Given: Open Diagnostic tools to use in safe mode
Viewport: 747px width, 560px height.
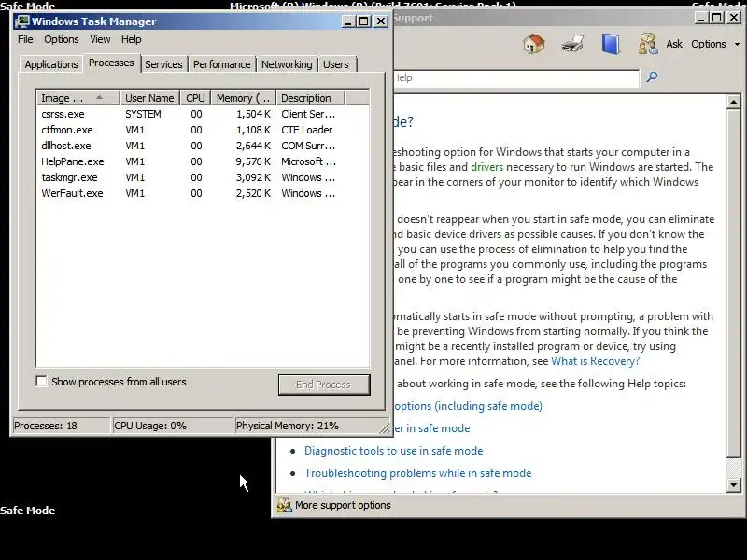Looking at the screenshot, I should point(393,451).
